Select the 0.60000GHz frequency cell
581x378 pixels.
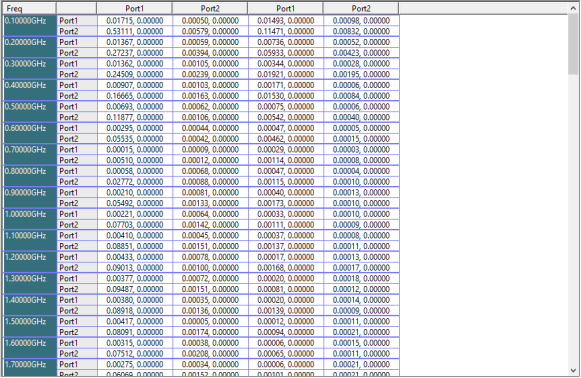[30, 133]
